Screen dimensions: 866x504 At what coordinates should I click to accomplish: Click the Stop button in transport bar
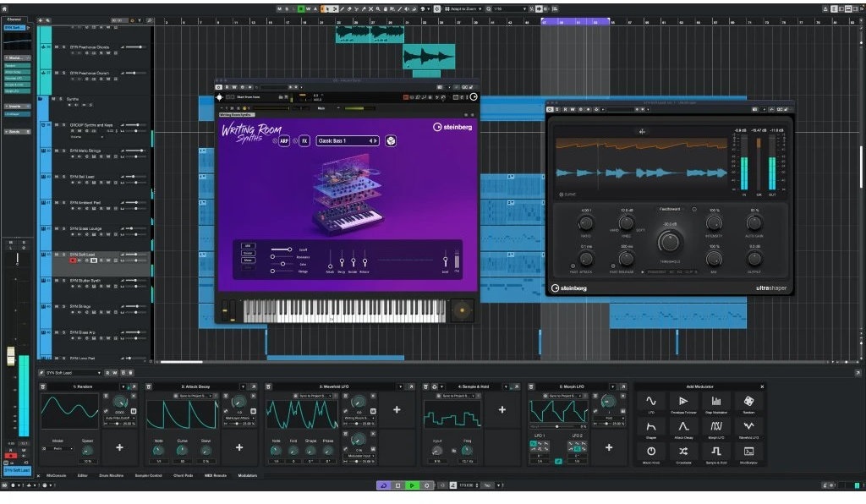coord(397,485)
